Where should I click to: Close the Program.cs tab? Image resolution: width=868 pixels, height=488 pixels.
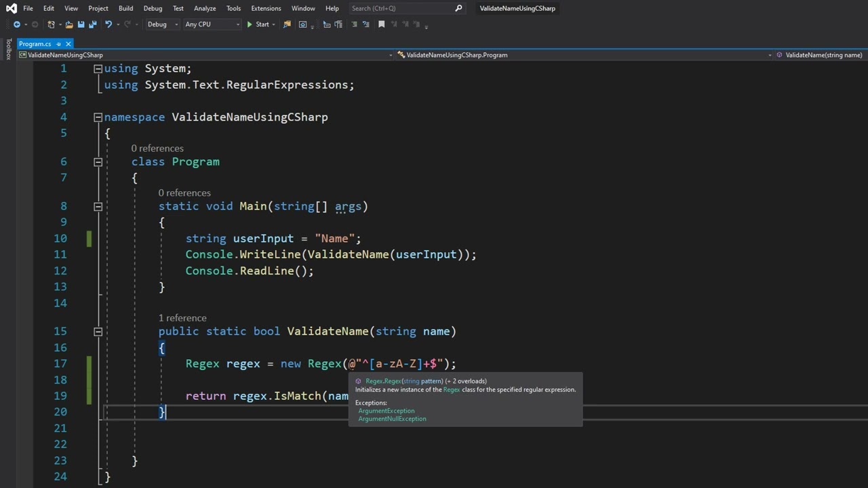pos(68,44)
